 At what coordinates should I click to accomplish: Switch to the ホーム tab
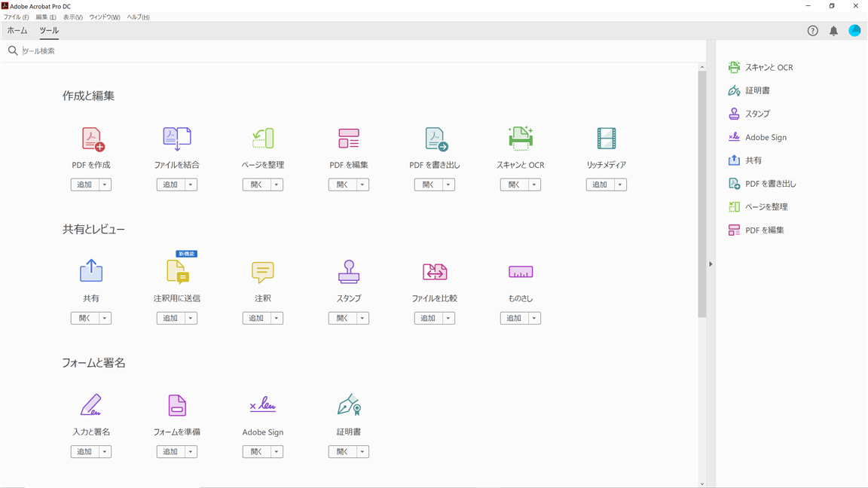point(17,31)
